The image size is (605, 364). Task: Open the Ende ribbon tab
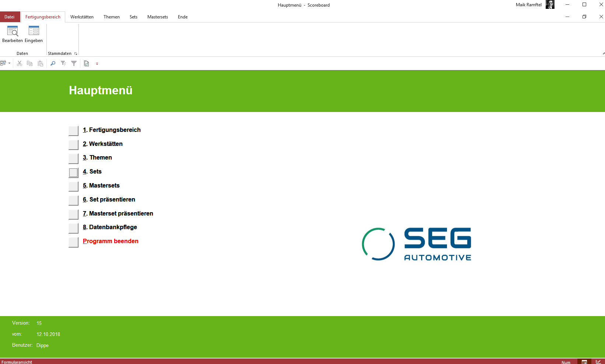click(x=183, y=17)
